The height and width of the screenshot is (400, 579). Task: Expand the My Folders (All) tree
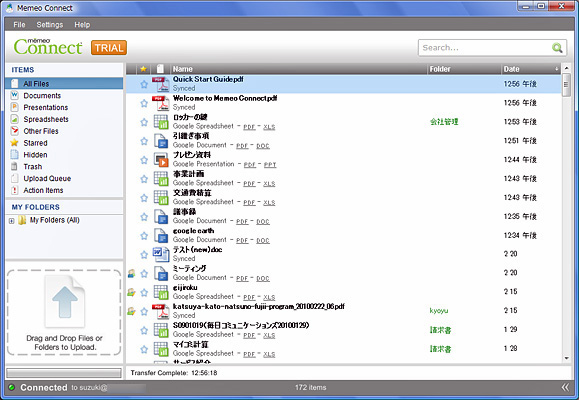11,221
